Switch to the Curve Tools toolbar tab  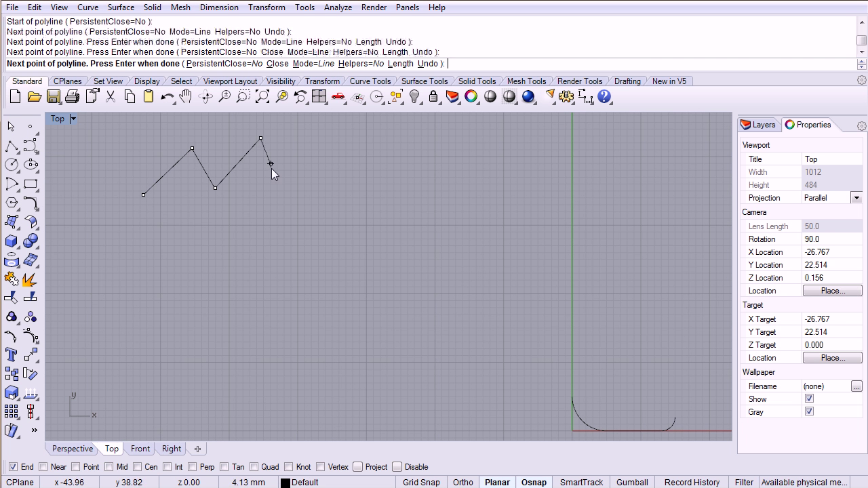[370, 81]
